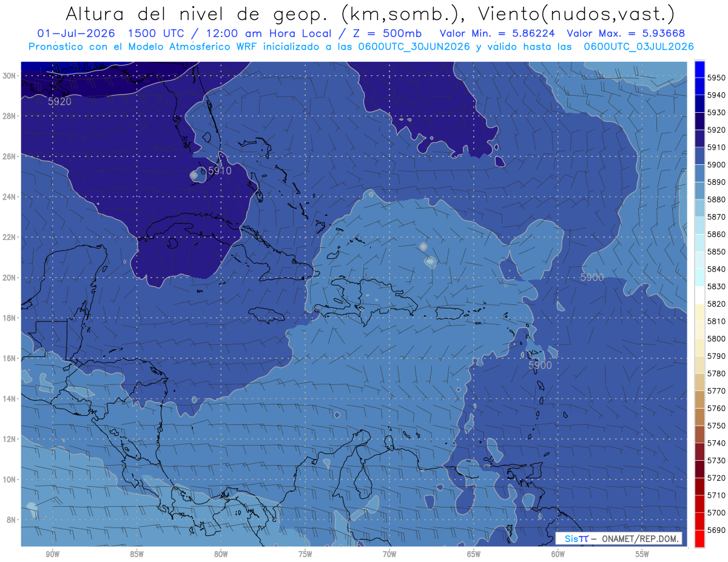
Task: Click the '30N' latitude axis label
Action: [10, 76]
